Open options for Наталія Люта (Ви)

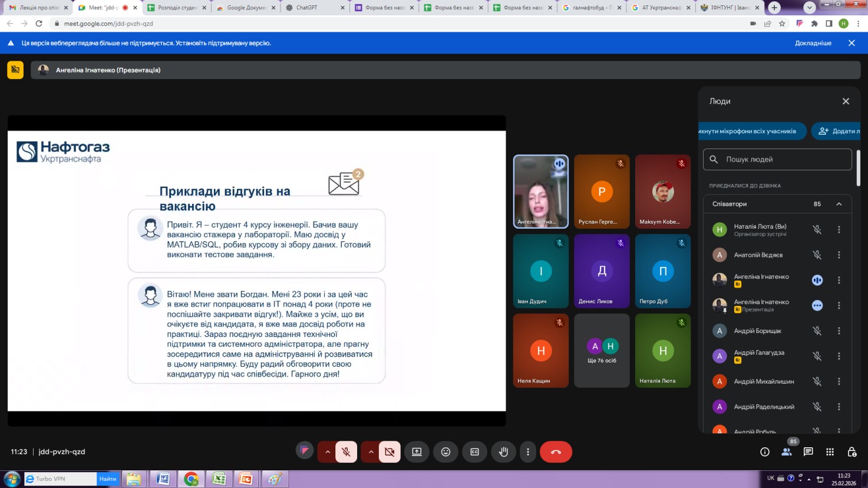[839, 230]
